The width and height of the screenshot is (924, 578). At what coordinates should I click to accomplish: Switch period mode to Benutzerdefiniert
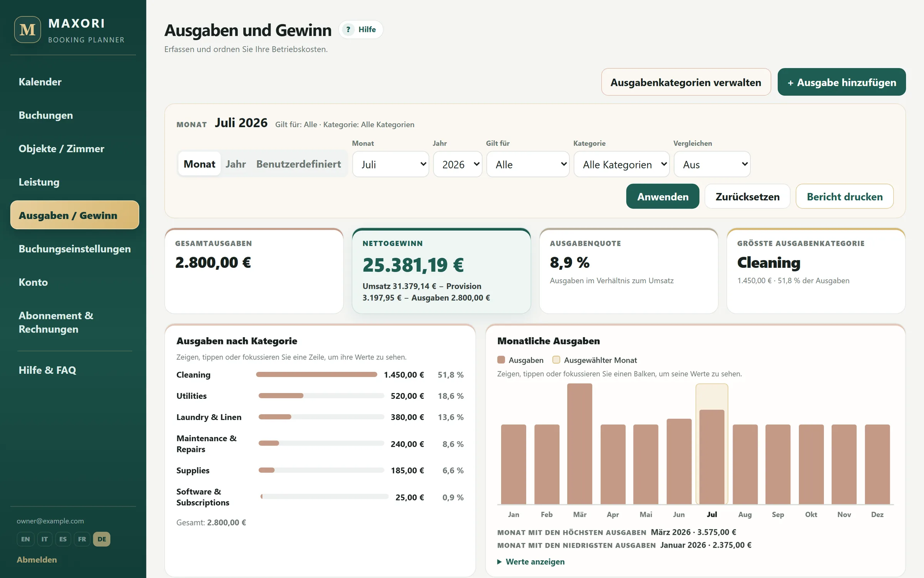[x=298, y=164]
